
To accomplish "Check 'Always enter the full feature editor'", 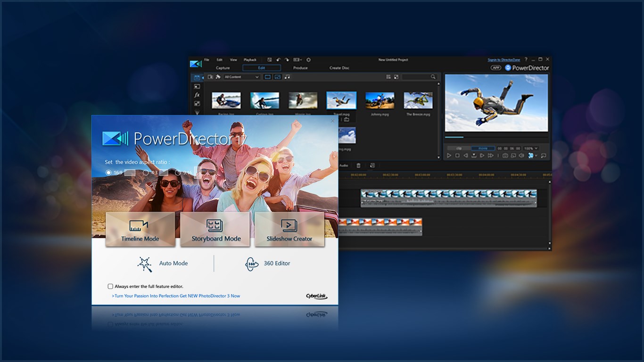I will pyautogui.click(x=110, y=286).
